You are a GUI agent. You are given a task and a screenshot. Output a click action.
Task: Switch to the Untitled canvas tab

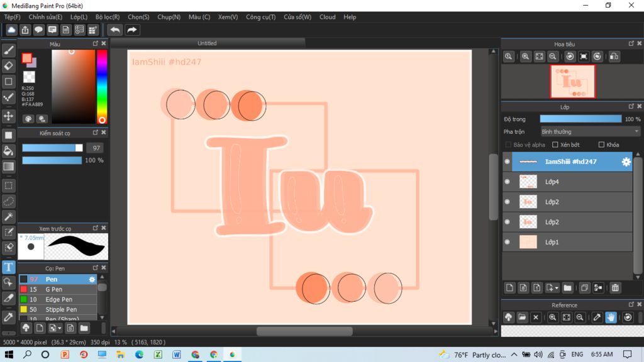coord(208,43)
